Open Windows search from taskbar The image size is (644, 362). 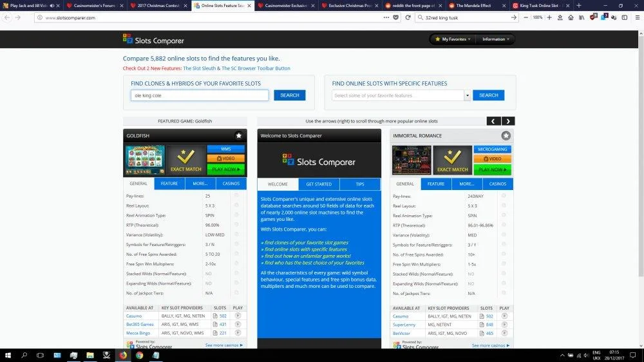[x=24, y=356]
